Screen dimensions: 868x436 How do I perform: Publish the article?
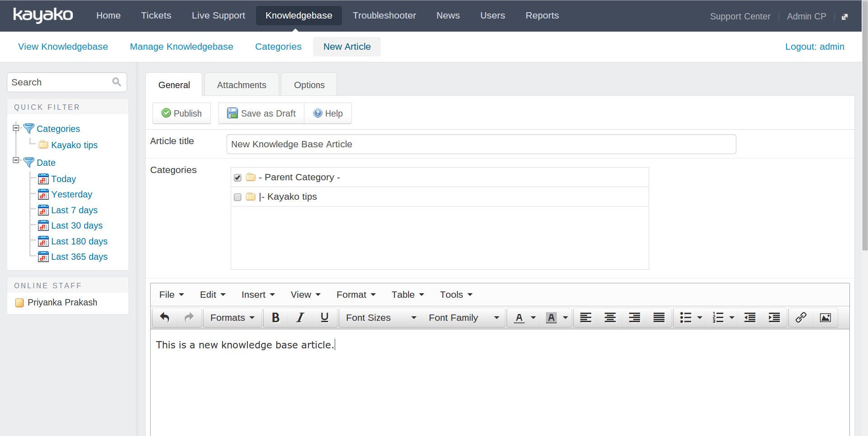pos(181,113)
